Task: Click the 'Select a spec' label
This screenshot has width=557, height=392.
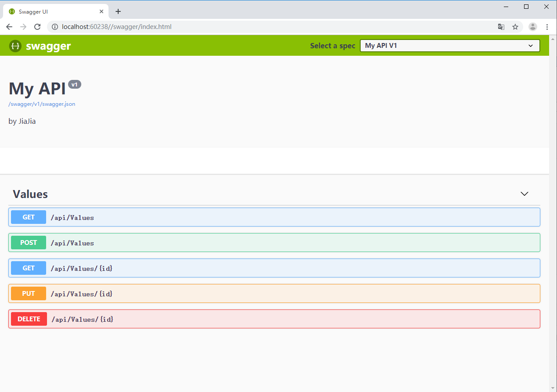Action: pos(333,46)
